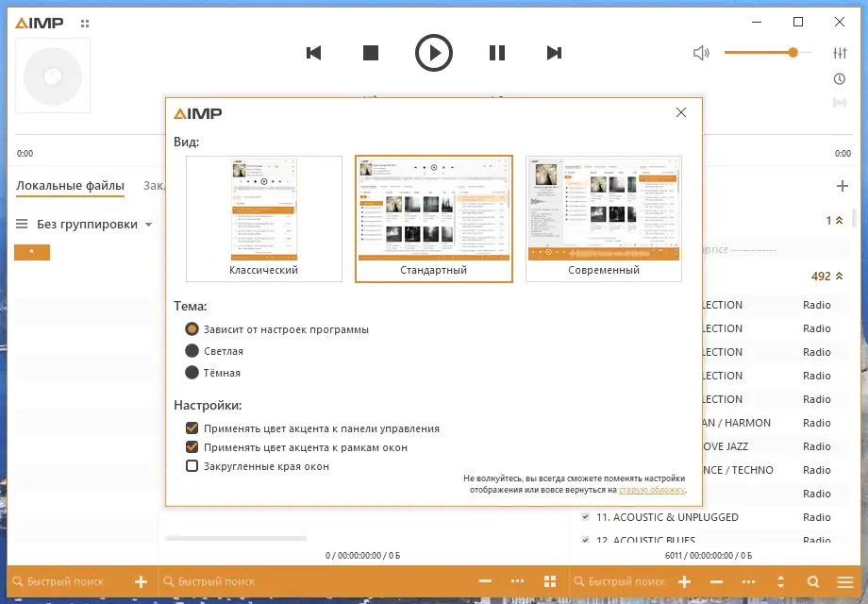The image size is (868, 604).
Task: Click the magnifier search icon in bottom-right toolbar
Action: (x=812, y=581)
